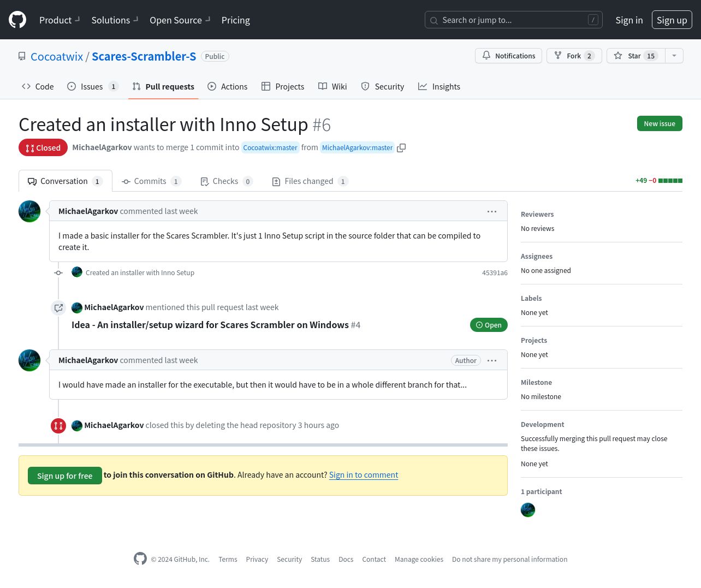
Task: Switch to the Code tab
Action: [38, 86]
